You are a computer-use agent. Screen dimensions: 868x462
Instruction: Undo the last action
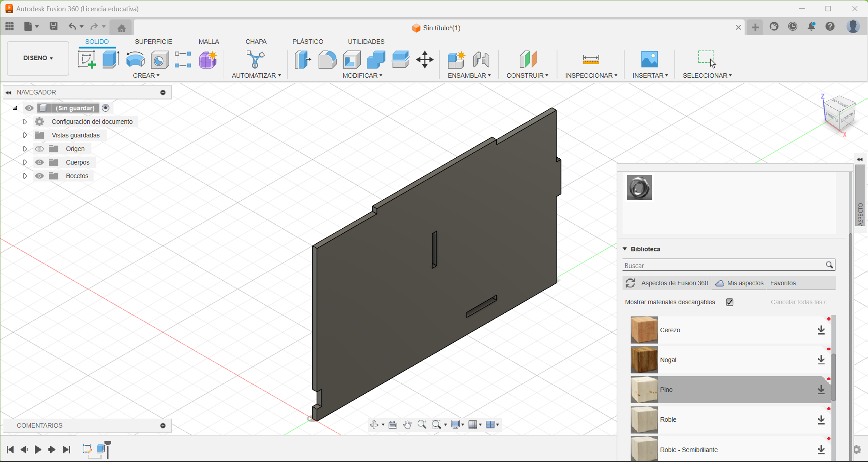pyautogui.click(x=72, y=26)
